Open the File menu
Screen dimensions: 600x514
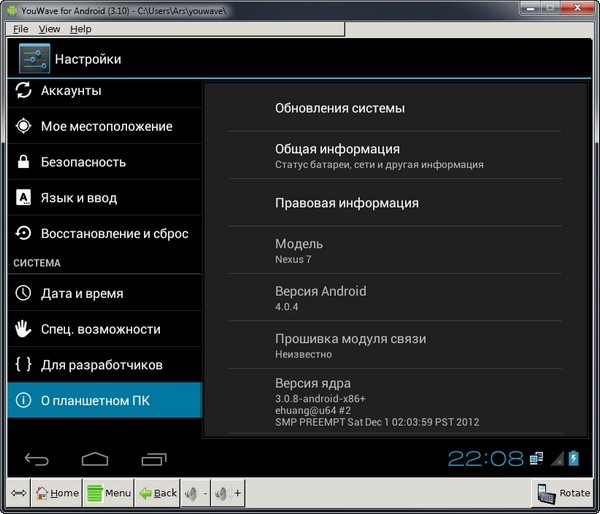(x=21, y=30)
